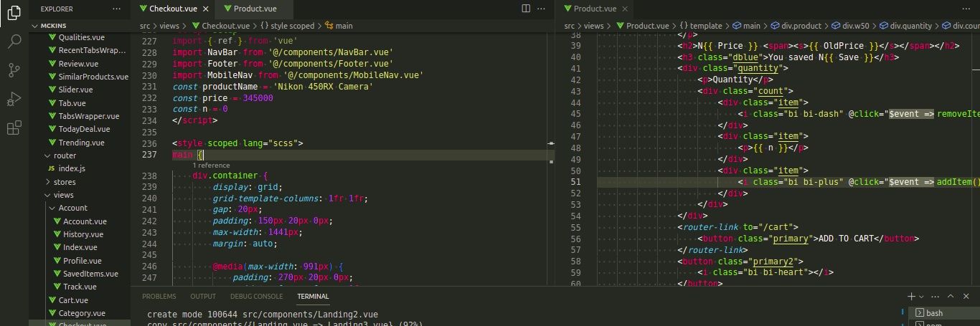Open the OUTPUT panel tab

[x=202, y=296]
